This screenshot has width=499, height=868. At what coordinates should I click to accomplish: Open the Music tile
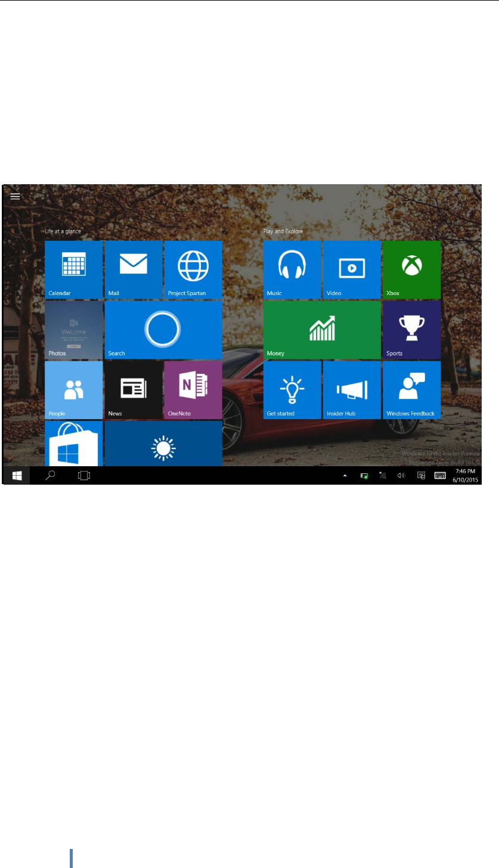(292, 269)
